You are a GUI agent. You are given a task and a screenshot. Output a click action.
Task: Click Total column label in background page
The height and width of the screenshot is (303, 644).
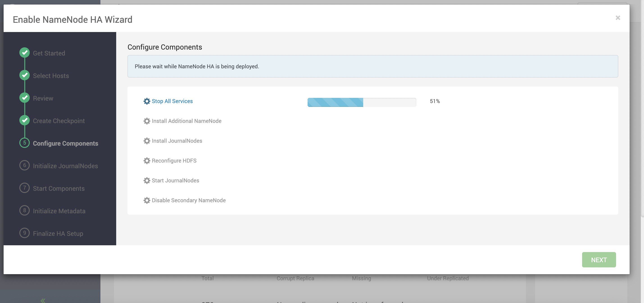pos(208,278)
